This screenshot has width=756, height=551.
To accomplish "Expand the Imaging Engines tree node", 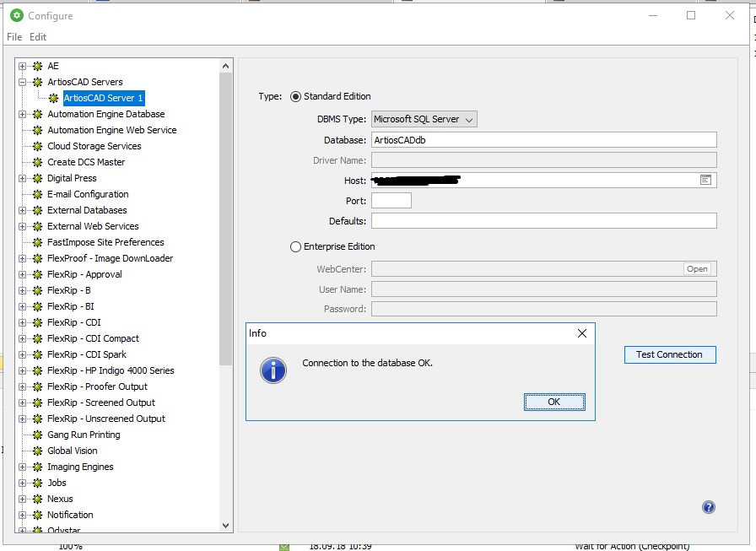I will click(x=22, y=467).
